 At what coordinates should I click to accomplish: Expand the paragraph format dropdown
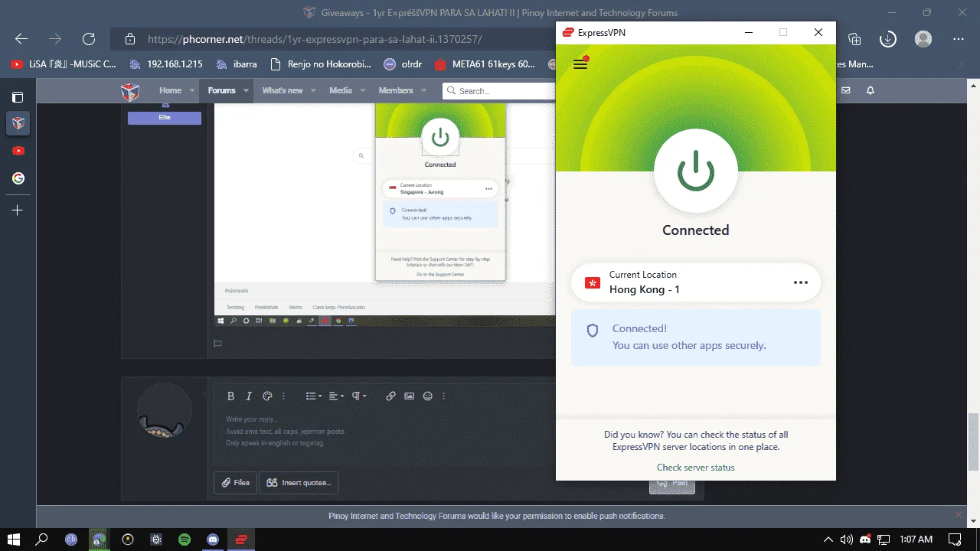[x=360, y=396]
